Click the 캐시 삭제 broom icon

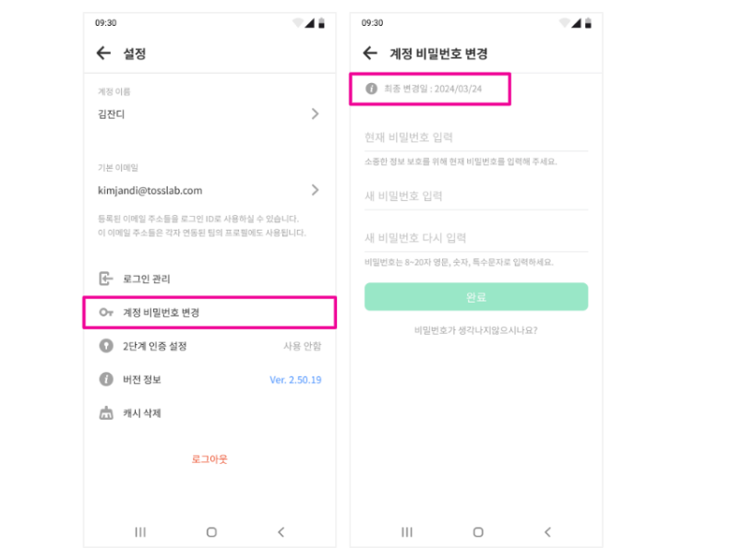[x=106, y=413]
